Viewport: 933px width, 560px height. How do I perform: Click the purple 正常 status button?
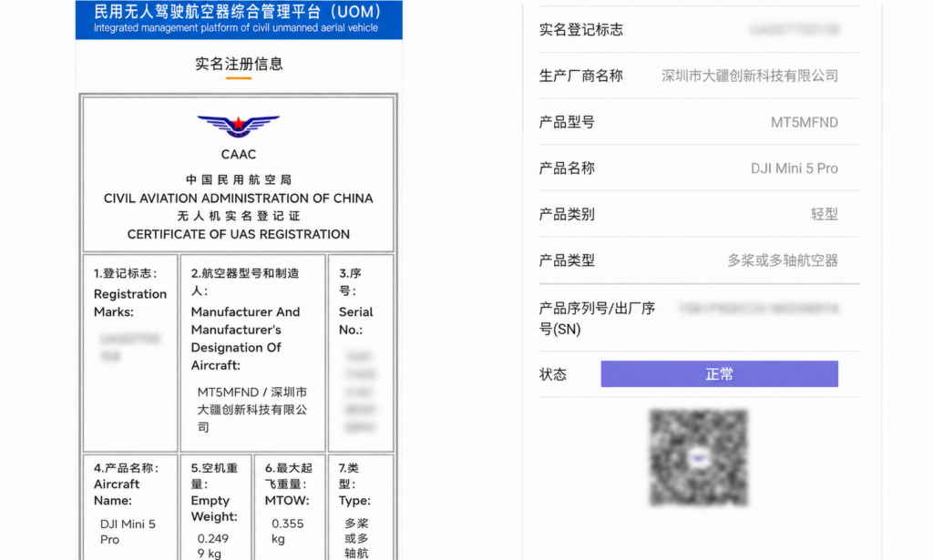(x=720, y=374)
